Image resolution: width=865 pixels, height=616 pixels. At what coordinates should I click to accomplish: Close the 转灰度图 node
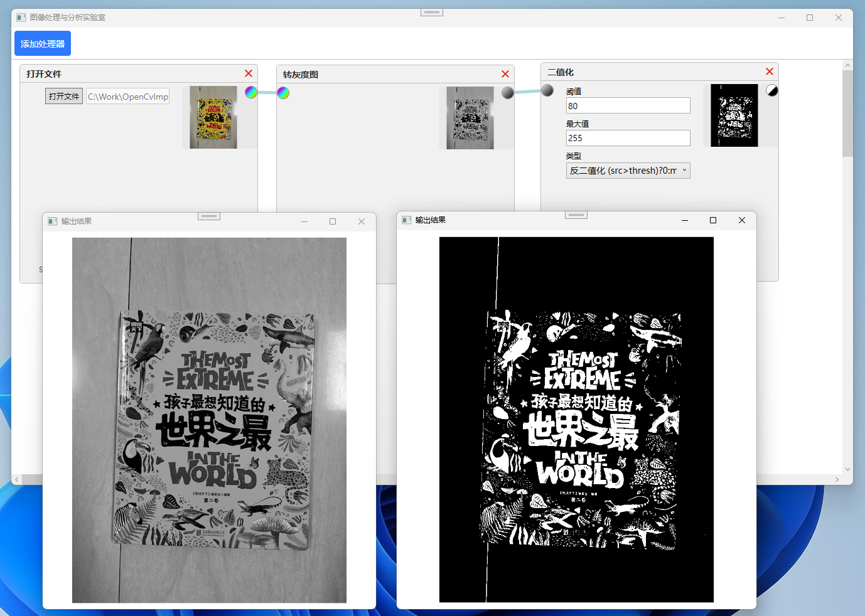[505, 74]
